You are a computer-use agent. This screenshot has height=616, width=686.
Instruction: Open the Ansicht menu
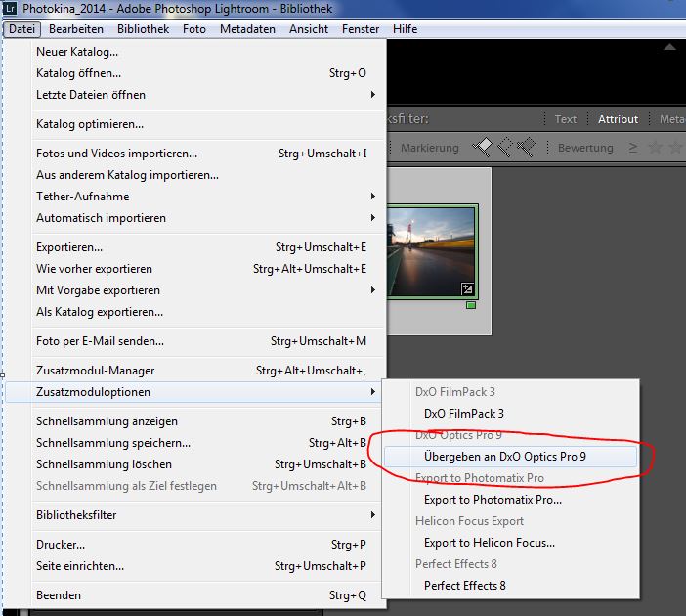(x=309, y=29)
